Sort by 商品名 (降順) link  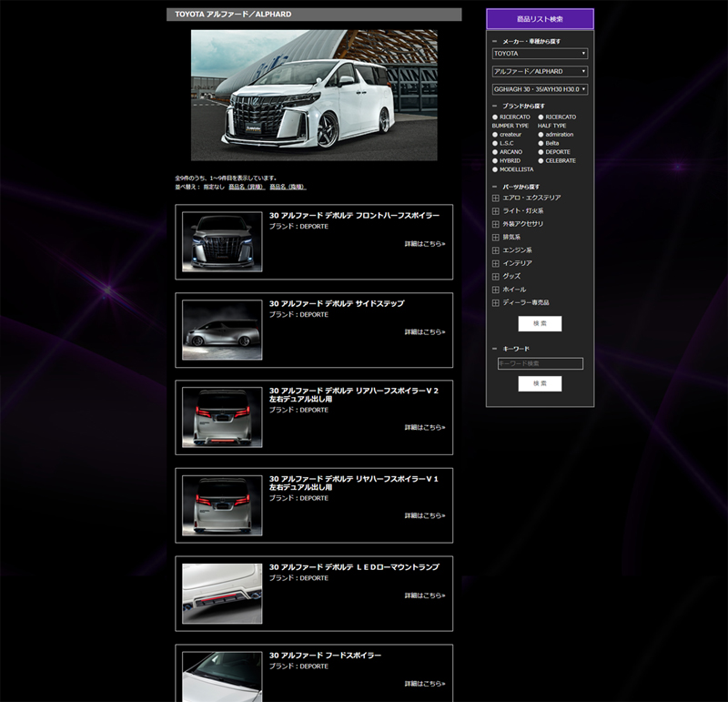(288, 187)
